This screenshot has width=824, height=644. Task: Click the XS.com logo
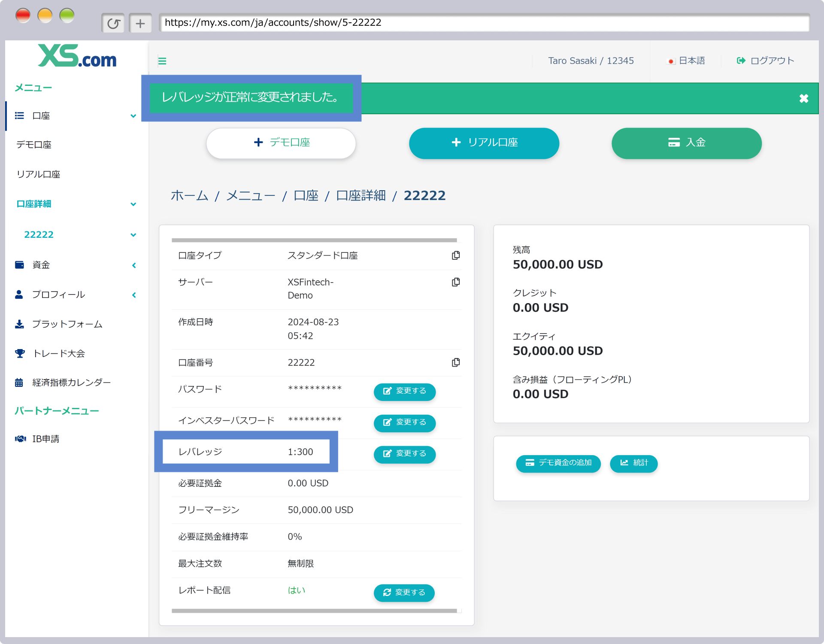tap(77, 56)
